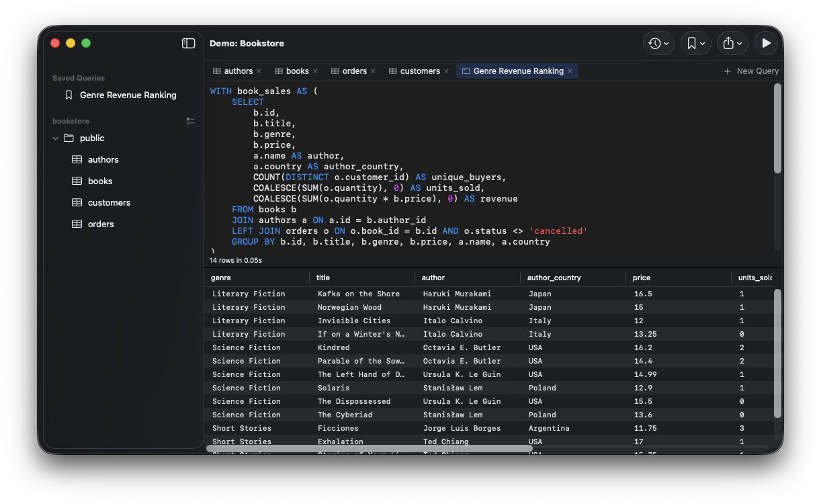Close the orders tab
The width and height of the screenshot is (821, 504).
(373, 71)
